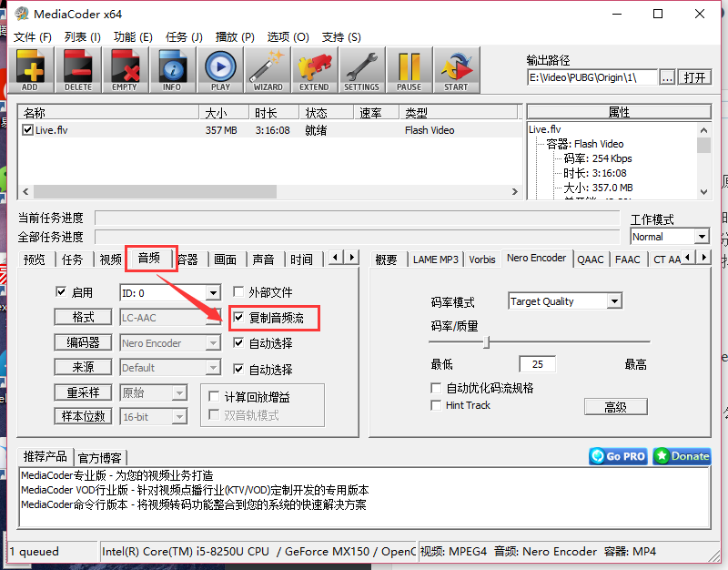Open the Default source dropdown

[213, 368]
